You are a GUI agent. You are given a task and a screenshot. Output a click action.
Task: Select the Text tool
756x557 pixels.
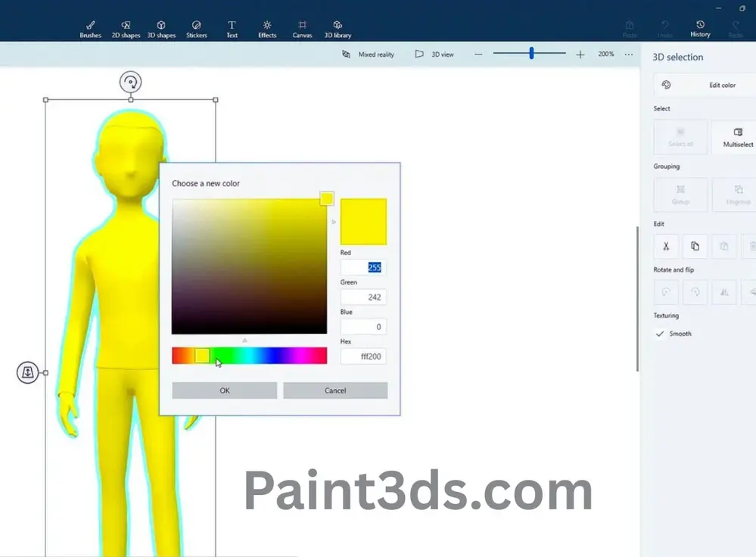[x=232, y=28]
